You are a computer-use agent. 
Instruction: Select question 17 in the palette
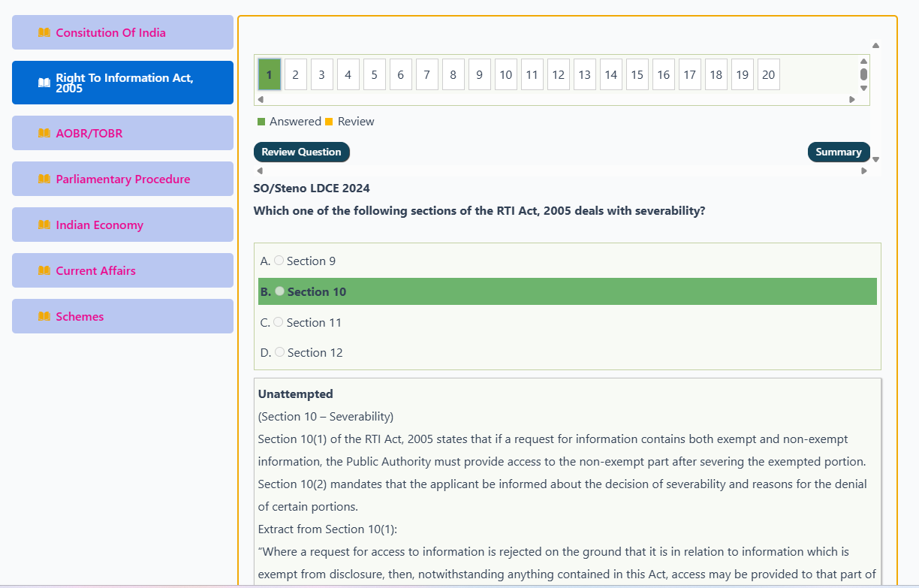point(690,74)
